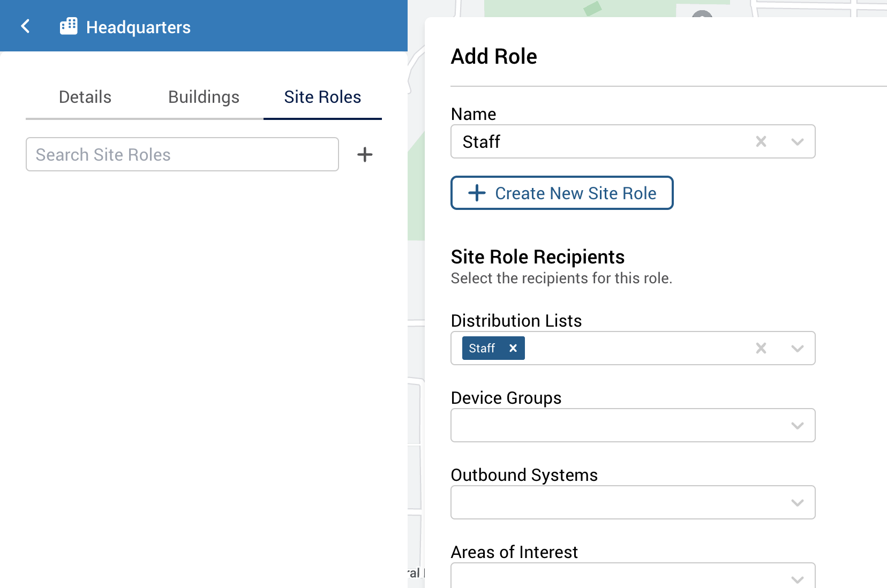The height and width of the screenshot is (588, 887).
Task: Expand the Distribution Lists dropdown
Action: 797,348
